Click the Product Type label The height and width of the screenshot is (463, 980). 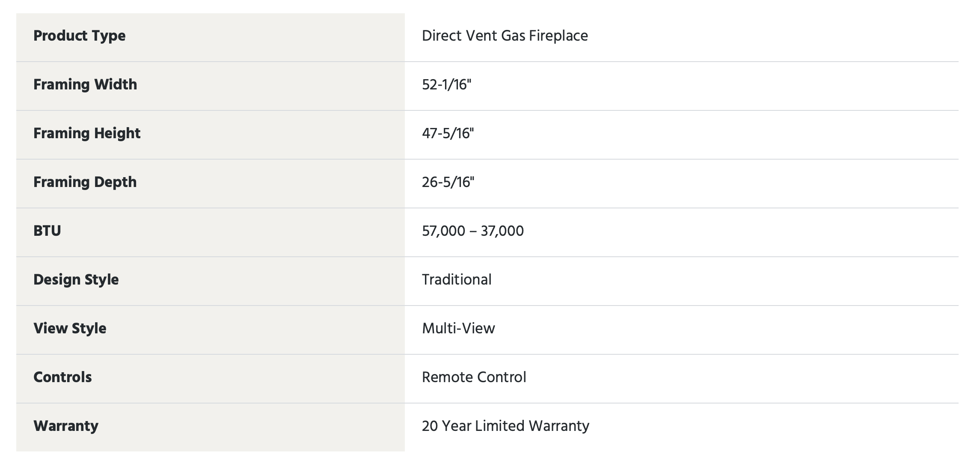point(79,36)
